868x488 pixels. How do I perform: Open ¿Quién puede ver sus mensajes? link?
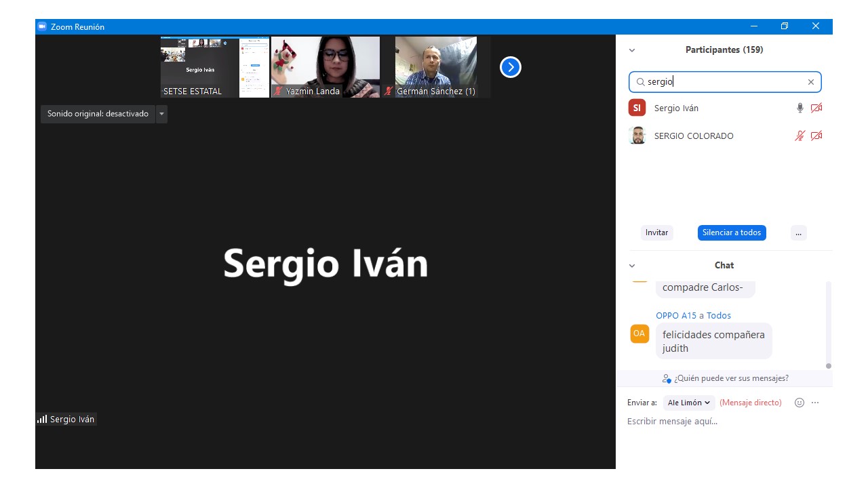click(730, 378)
